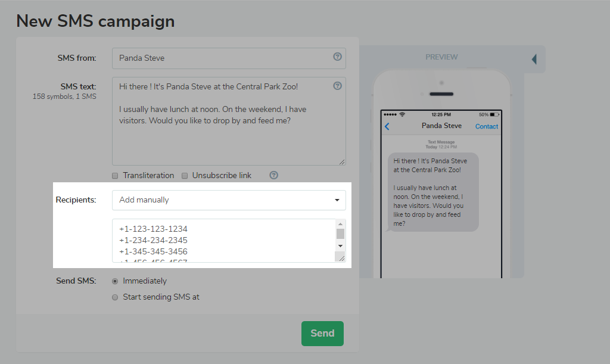Viewport: 610px width, 364px height.
Task: Click the PREVIEW panel header
Action: click(441, 57)
